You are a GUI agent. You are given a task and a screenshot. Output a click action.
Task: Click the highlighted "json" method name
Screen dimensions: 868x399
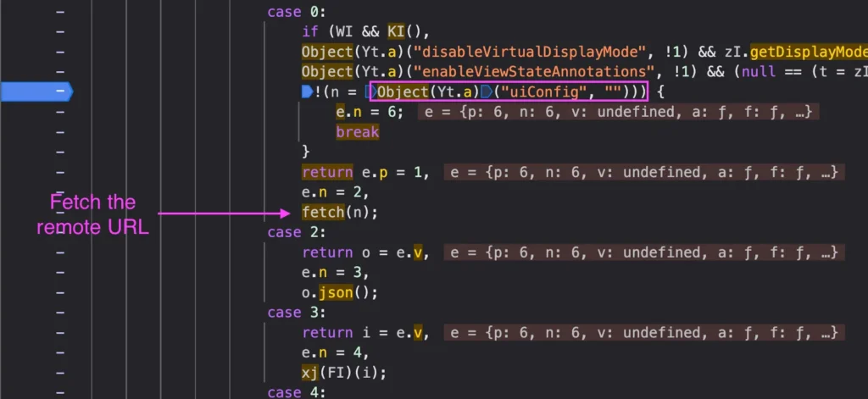click(331, 293)
